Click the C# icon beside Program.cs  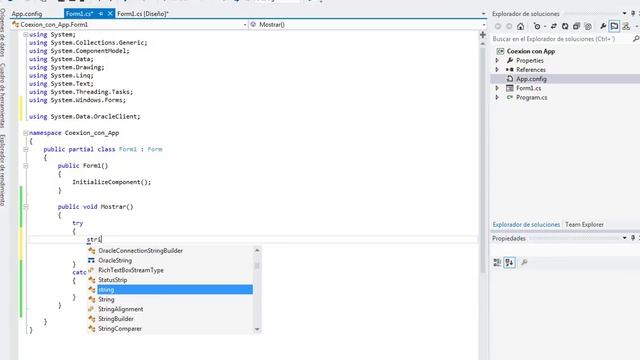pos(510,98)
